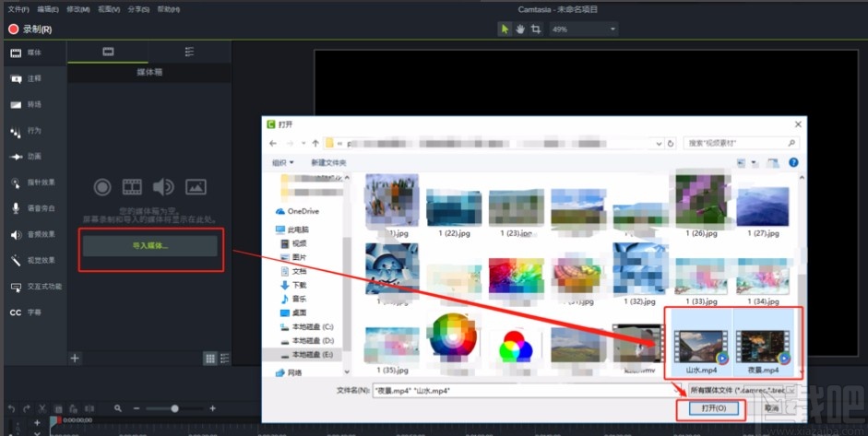Click the undo arrow on timeline toolbar

[x=12, y=409]
